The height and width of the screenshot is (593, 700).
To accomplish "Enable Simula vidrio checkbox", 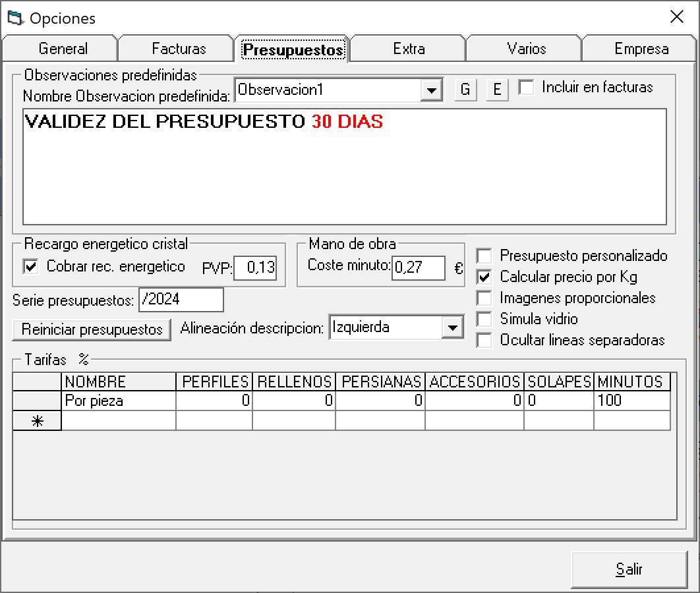I will pos(484,319).
